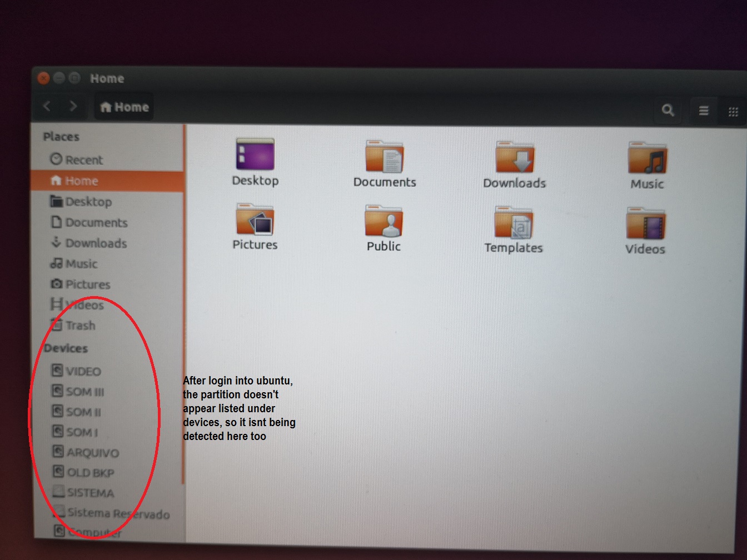
Task: Switch to list view via toolbar icon
Action: coord(704,111)
